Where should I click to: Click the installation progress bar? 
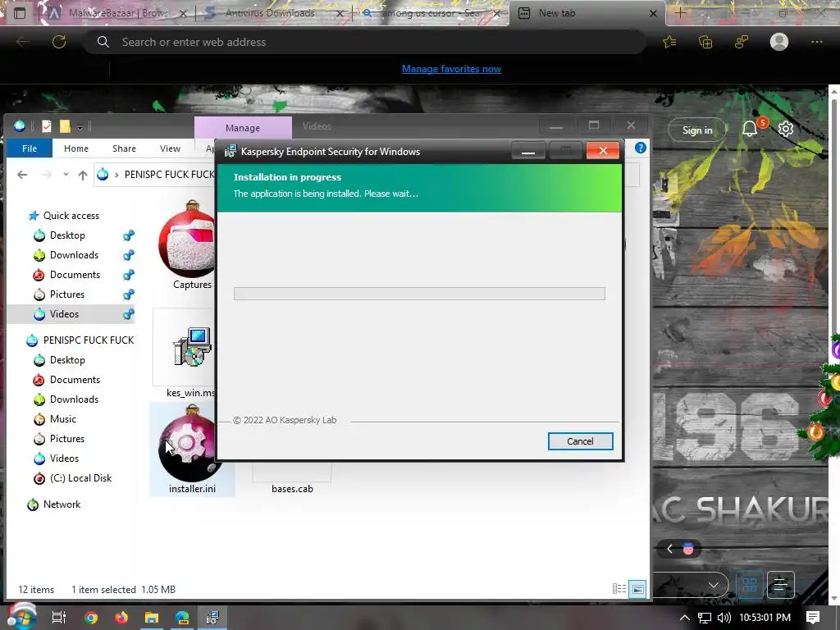point(419,294)
